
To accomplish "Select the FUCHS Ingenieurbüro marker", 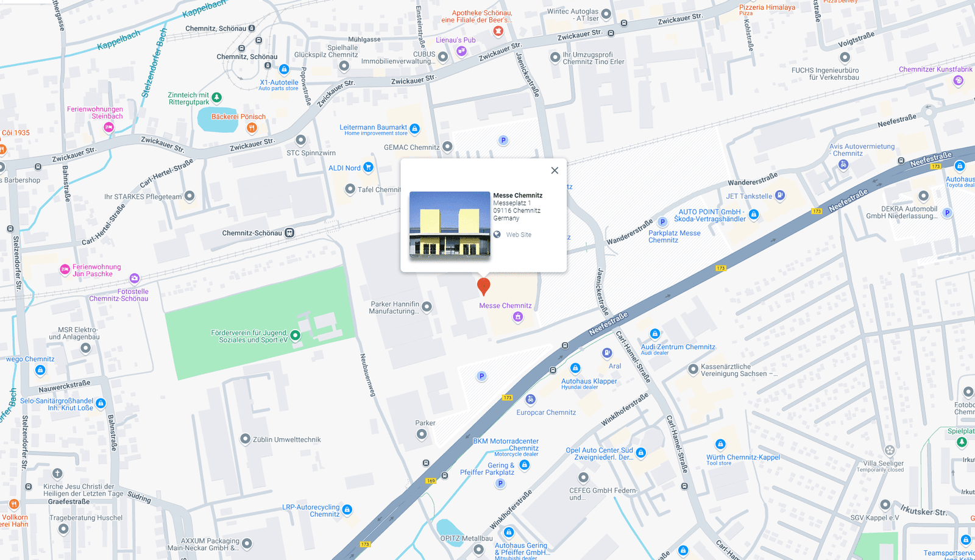I will click(x=845, y=58).
